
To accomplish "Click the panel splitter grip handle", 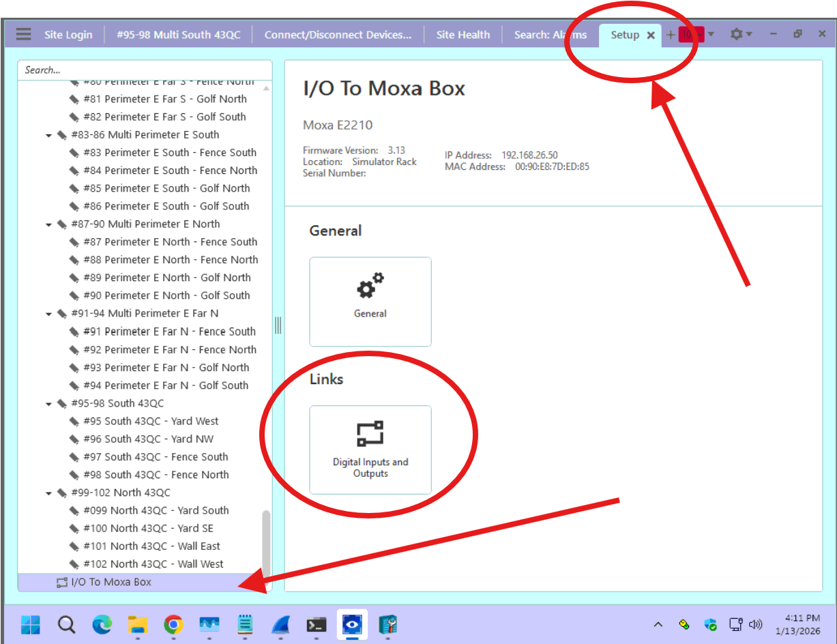I will 278,325.
